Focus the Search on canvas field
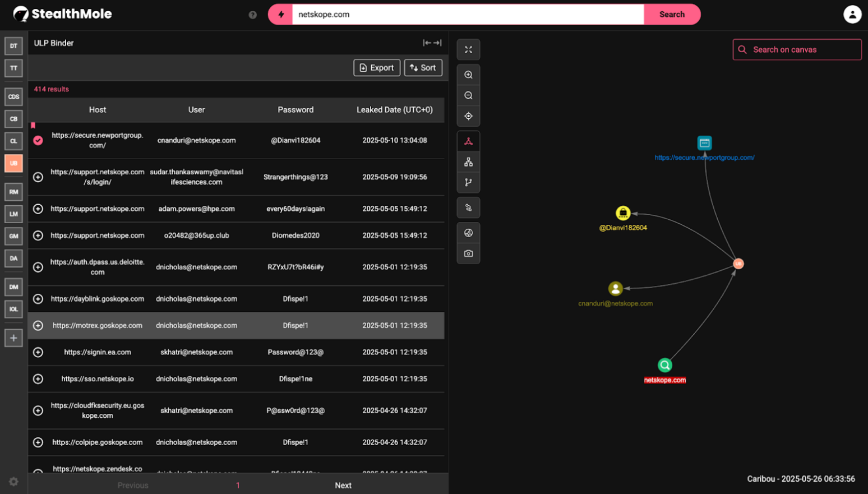This screenshot has height=494, width=868. 797,49
